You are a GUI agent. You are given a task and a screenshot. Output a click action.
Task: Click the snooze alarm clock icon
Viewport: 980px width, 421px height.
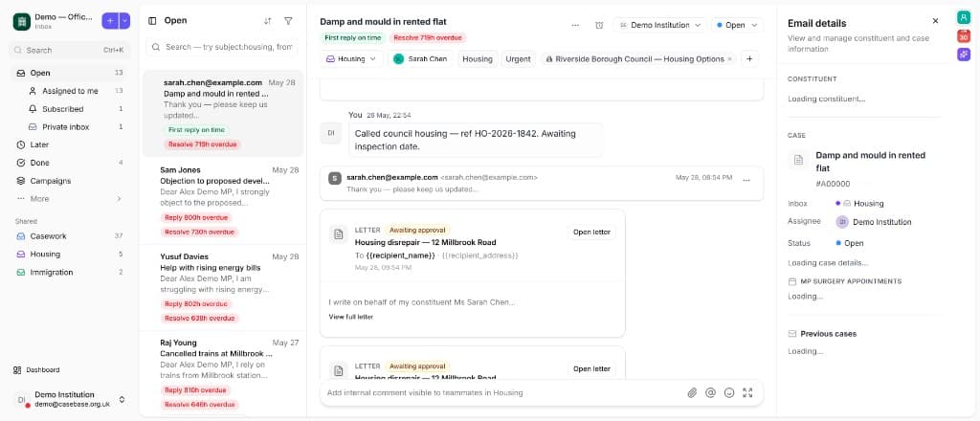coord(599,25)
